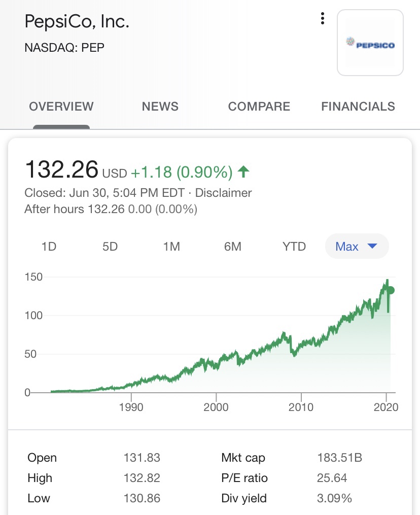Select the 5D chart range
The image size is (420, 515).
tap(110, 247)
